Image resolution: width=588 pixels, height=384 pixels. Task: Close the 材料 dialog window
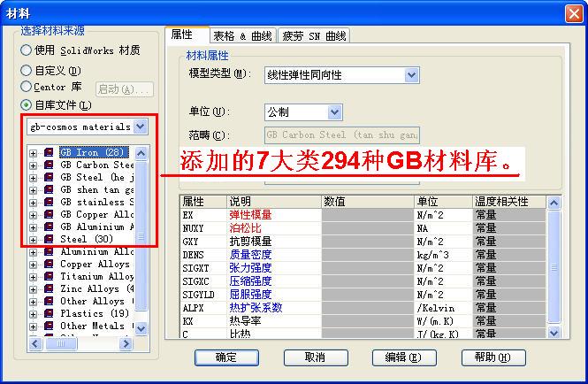point(574,14)
